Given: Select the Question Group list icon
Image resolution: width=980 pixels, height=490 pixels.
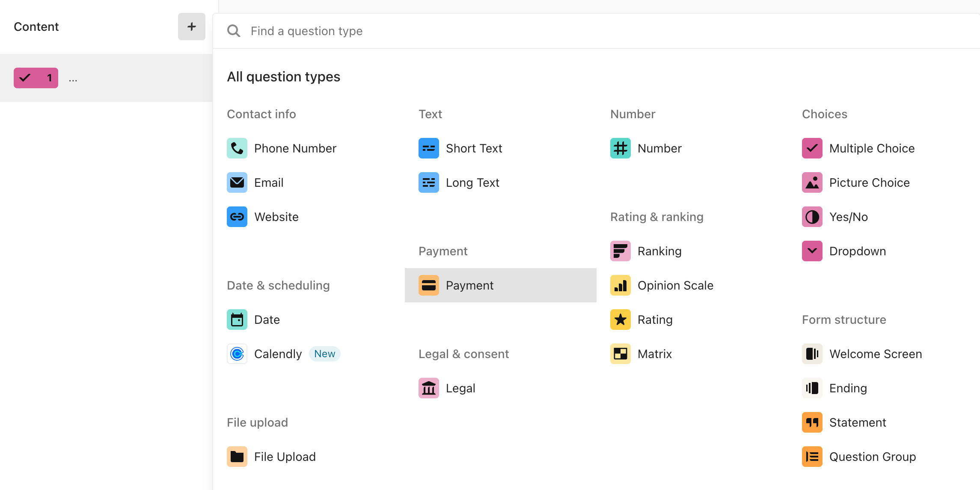Looking at the screenshot, I should (812, 457).
